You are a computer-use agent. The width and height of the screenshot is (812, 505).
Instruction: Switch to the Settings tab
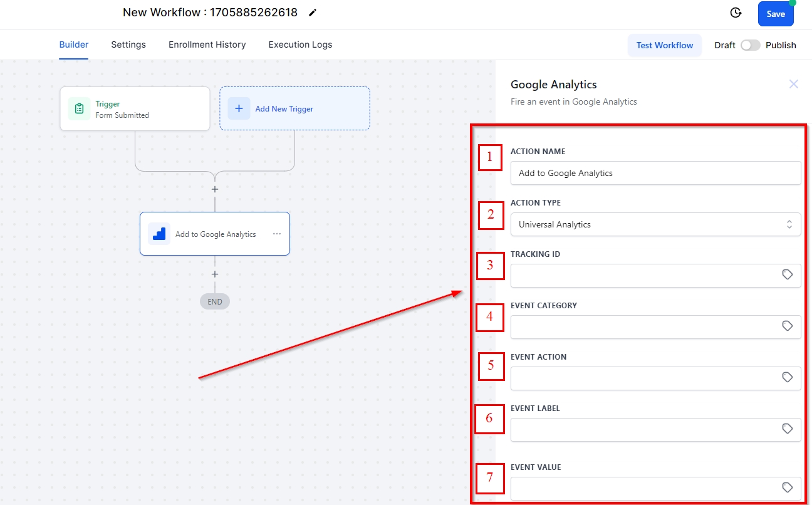128,44
